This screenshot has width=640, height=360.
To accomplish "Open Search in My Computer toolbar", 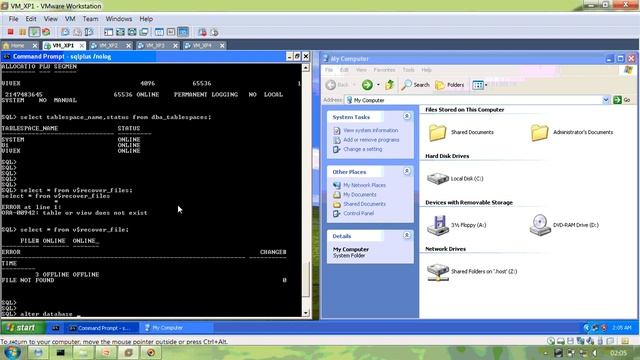I will (x=415, y=84).
